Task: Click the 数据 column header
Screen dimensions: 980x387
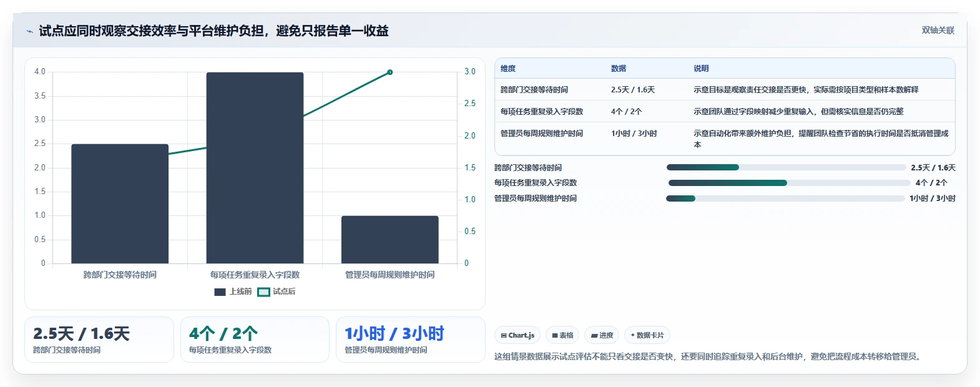Action: tap(619, 69)
